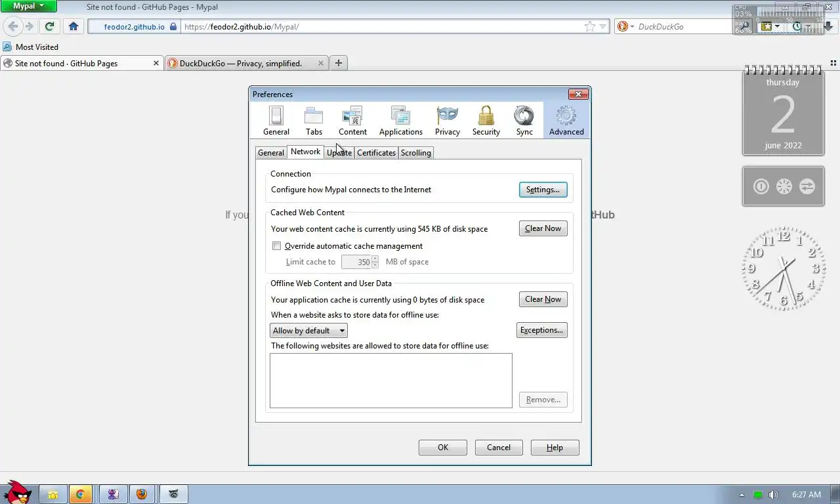
Task: Close the Preferences dialog
Action: (x=578, y=94)
